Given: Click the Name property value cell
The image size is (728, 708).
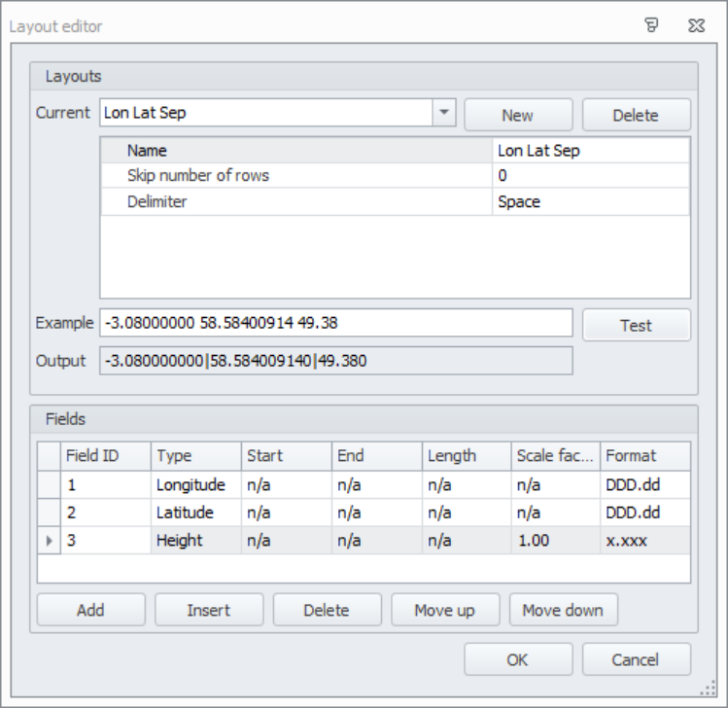Looking at the screenshot, I should [x=591, y=151].
